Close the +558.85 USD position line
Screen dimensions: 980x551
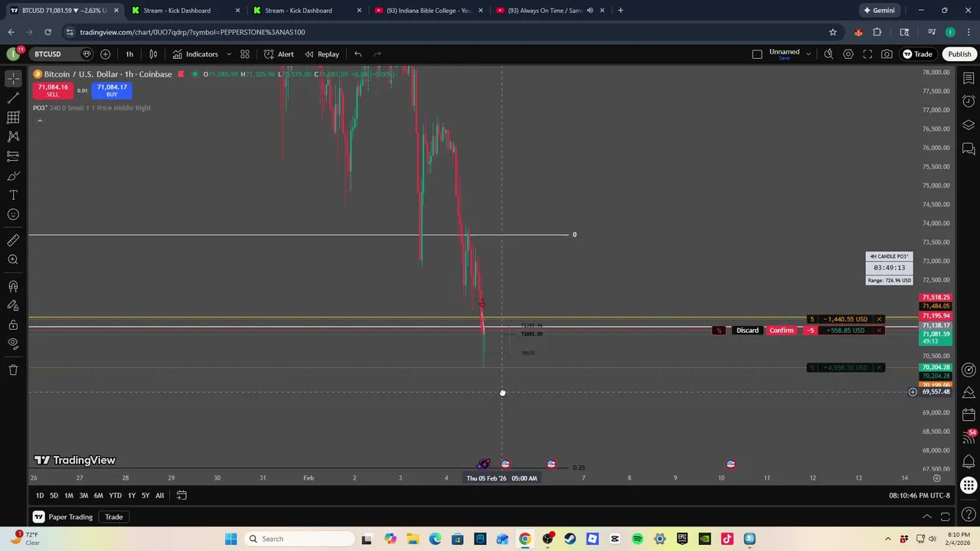[879, 331]
